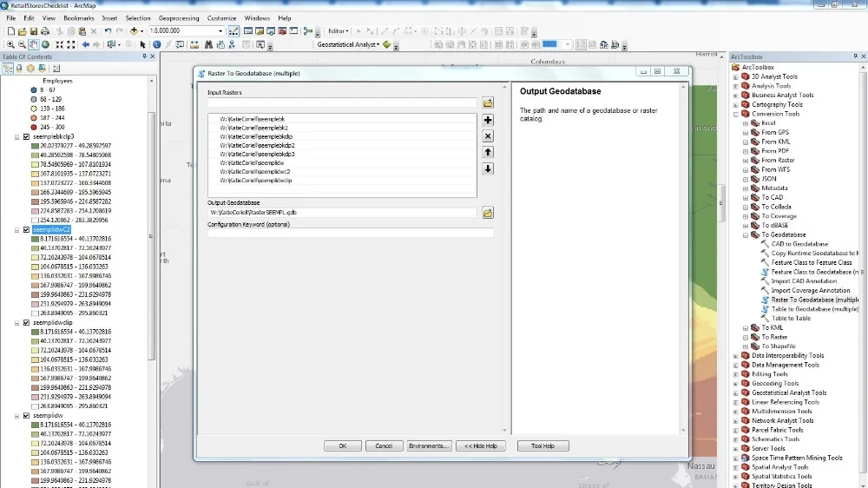Browse for Input Rasters folder icon
Viewport: 868px width, 488px height.
pyautogui.click(x=488, y=103)
